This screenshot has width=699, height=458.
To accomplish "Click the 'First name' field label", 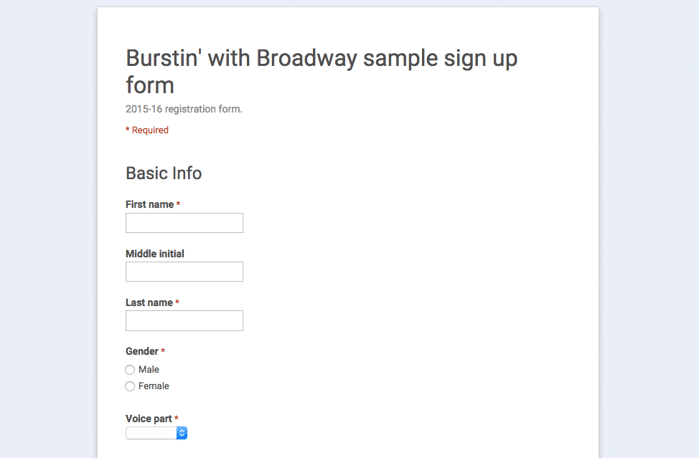I will (149, 204).
